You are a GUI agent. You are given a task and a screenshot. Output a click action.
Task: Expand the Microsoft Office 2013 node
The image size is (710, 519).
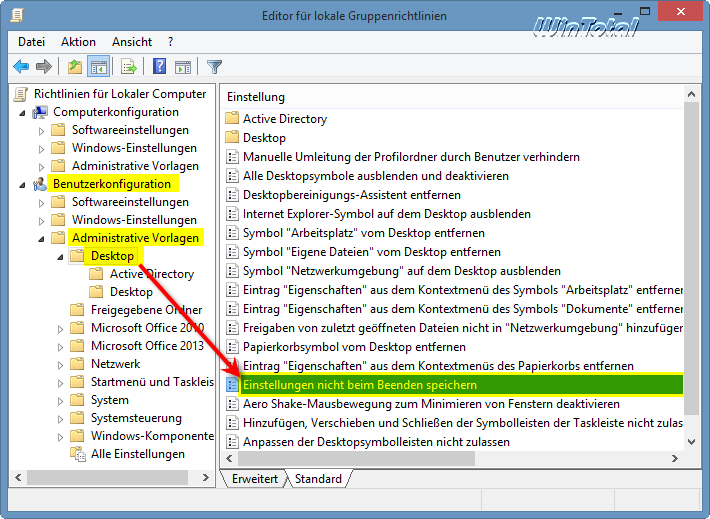coord(61,347)
